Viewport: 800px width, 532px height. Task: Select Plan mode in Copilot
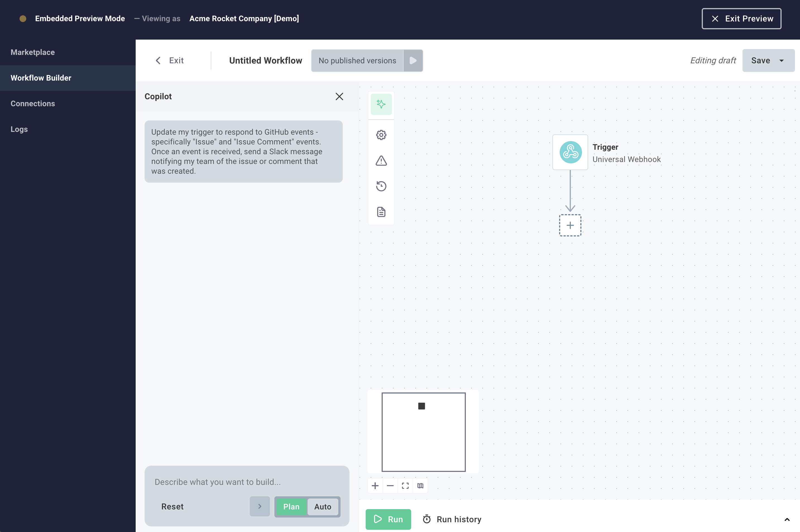point(291,507)
